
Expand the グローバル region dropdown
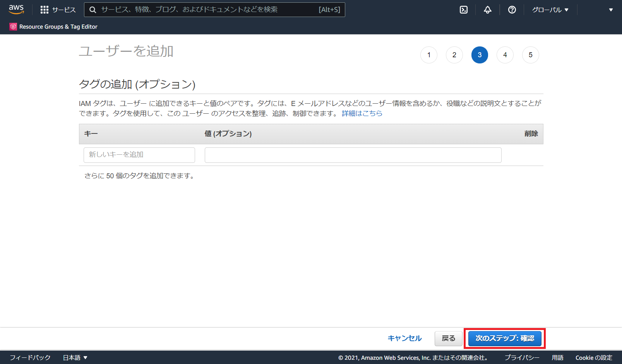tap(550, 10)
